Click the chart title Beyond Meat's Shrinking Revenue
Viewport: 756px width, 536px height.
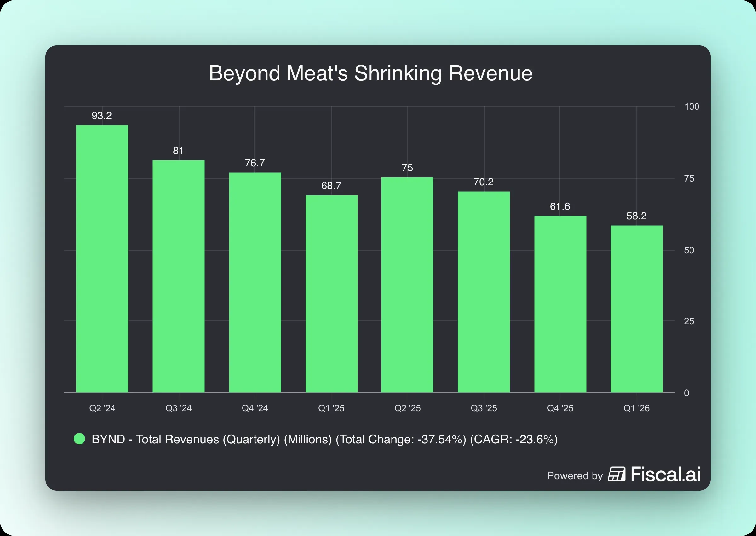pyautogui.click(x=371, y=73)
